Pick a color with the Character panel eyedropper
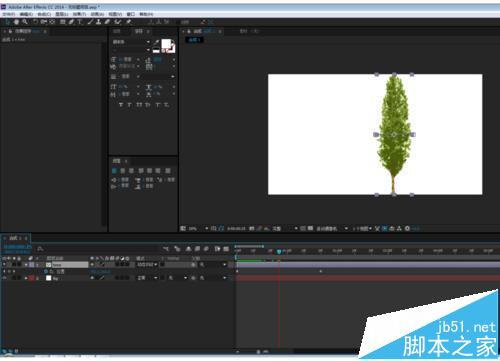 click(x=156, y=42)
